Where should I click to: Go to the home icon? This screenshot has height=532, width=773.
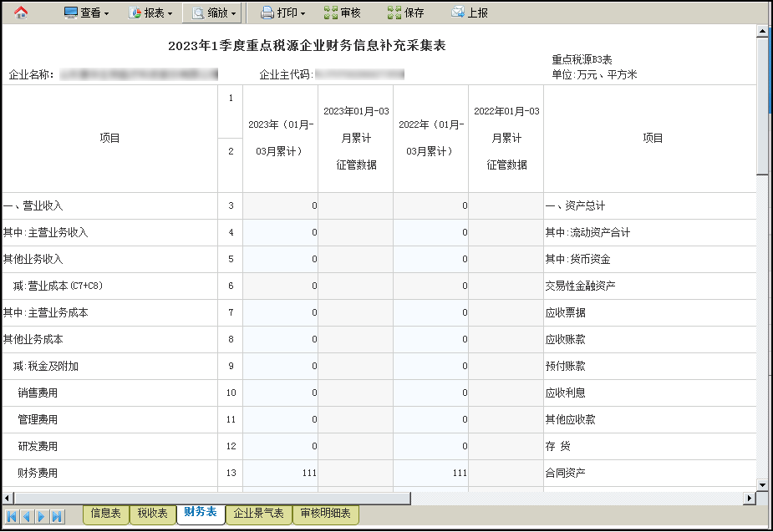point(21,13)
